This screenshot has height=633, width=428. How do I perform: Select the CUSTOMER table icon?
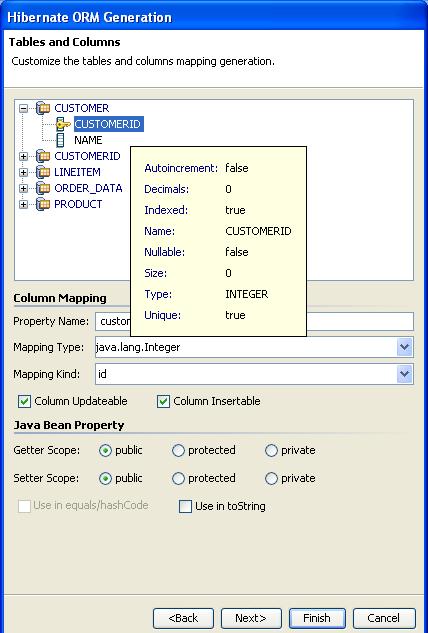tap(43, 108)
